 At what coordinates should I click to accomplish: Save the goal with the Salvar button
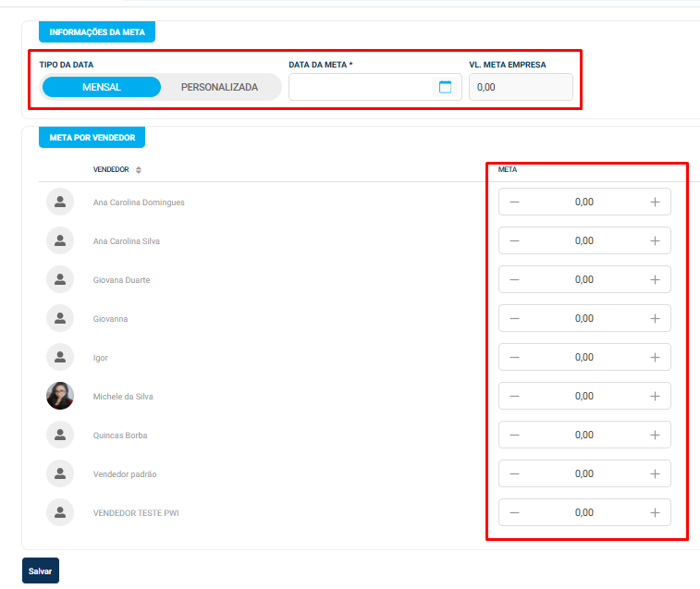click(40, 571)
